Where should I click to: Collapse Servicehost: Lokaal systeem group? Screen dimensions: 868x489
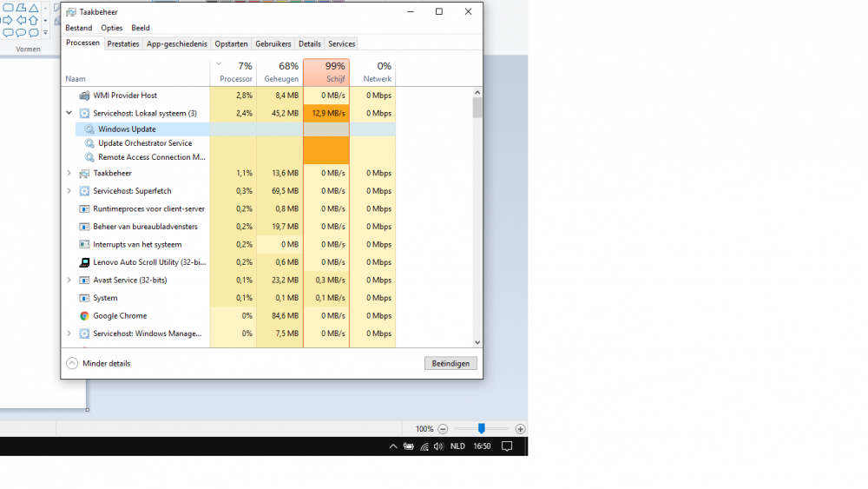(69, 113)
